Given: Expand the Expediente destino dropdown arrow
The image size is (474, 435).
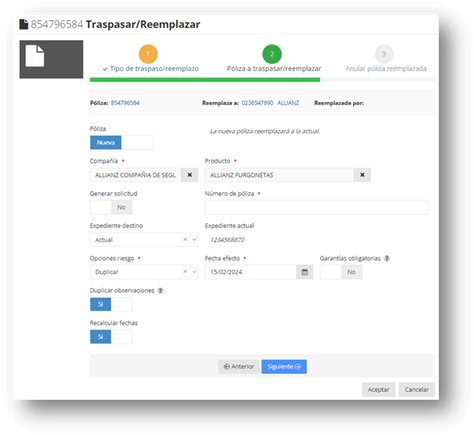Looking at the screenshot, I should click(194, 240).
